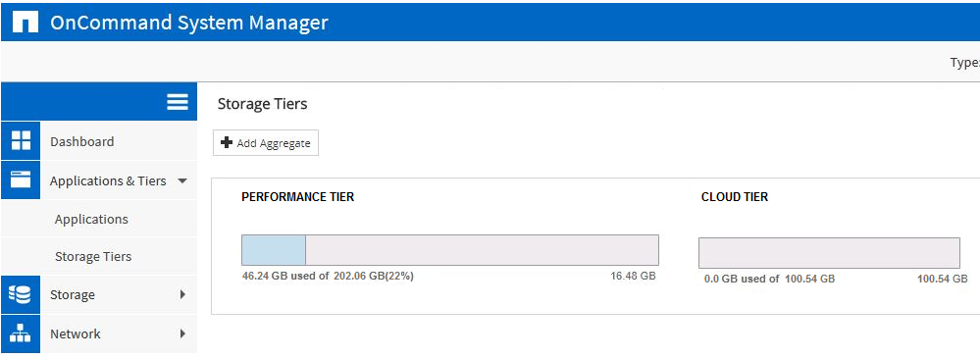Select the Applications & Tiers window icon

21,180
